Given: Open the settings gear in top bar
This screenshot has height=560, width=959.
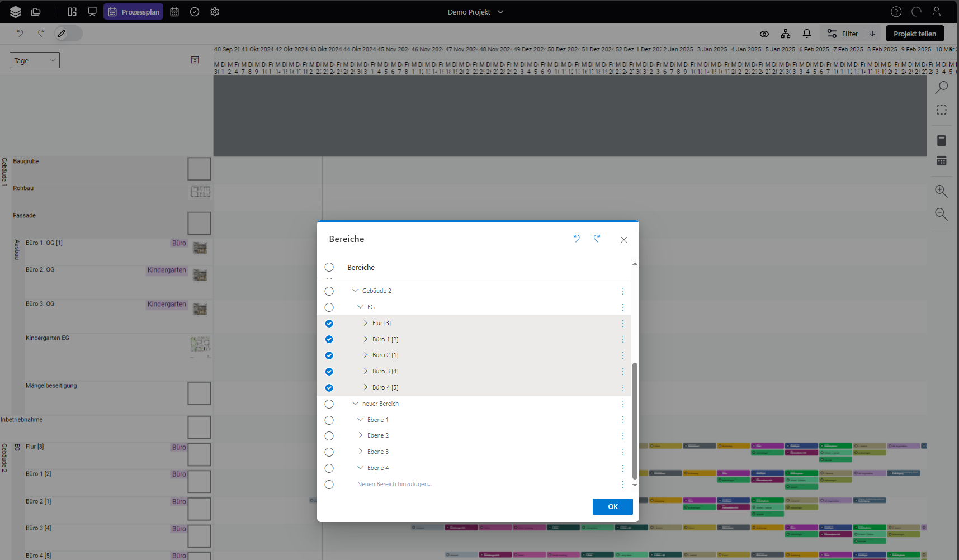Looking at the screenshot, I should [215, 12].
